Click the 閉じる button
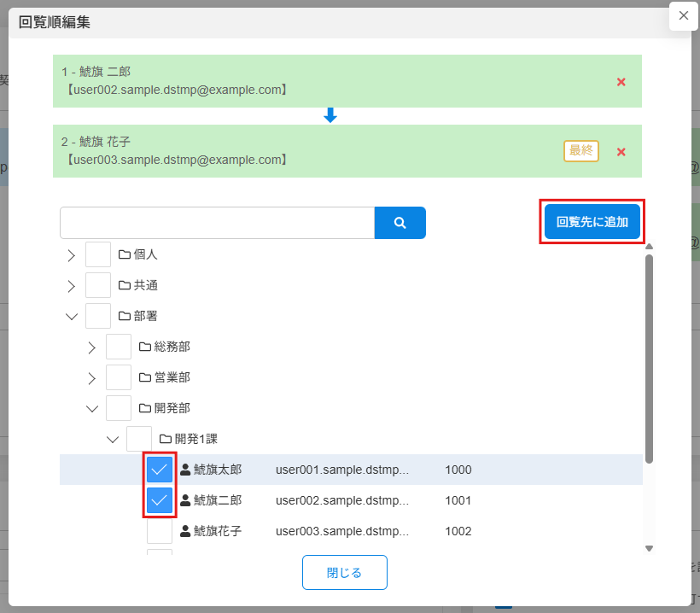The height and width of the screenshot is (613, 700). [344, 572]
